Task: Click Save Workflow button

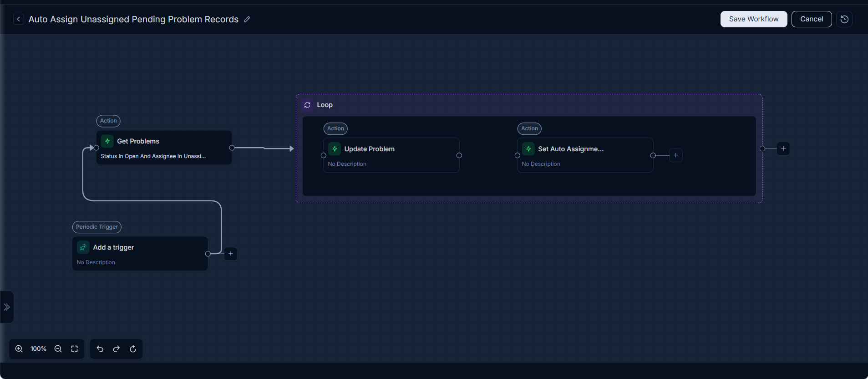Action: [754, 19]
